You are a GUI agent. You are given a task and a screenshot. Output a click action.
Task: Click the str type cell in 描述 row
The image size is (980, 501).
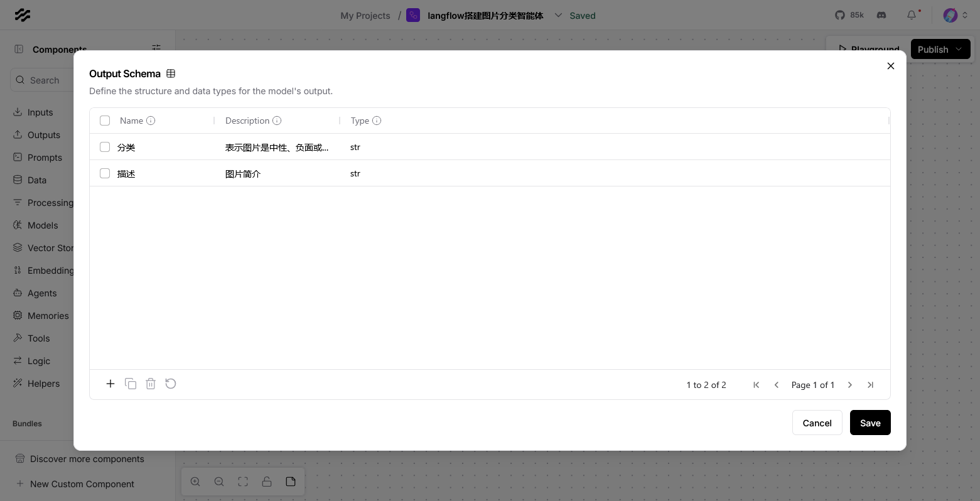pyautogui.click(x=355, y=173)
